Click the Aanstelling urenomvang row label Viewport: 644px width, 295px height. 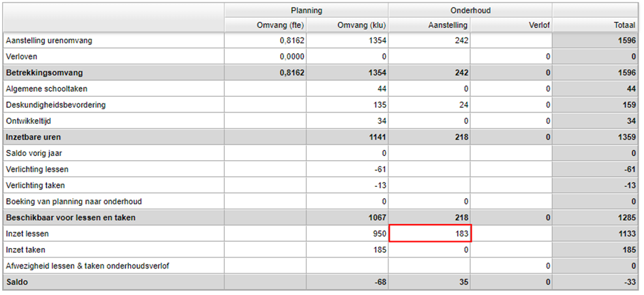click(x=49, y=41)
